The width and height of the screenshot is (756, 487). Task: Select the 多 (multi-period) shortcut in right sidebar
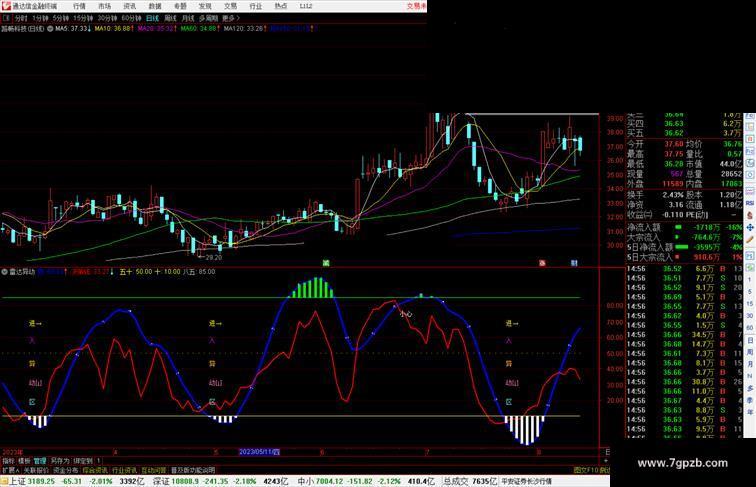(x=750, y=388)
